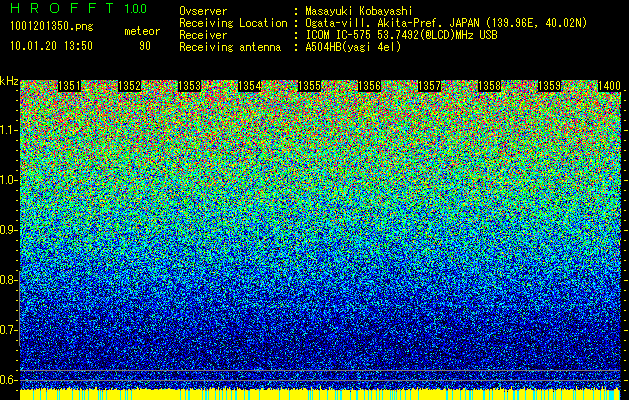Select the name Masayuki Kobayashi
The height and width of the screenshot is (400, 629).
tap(359, 11)
